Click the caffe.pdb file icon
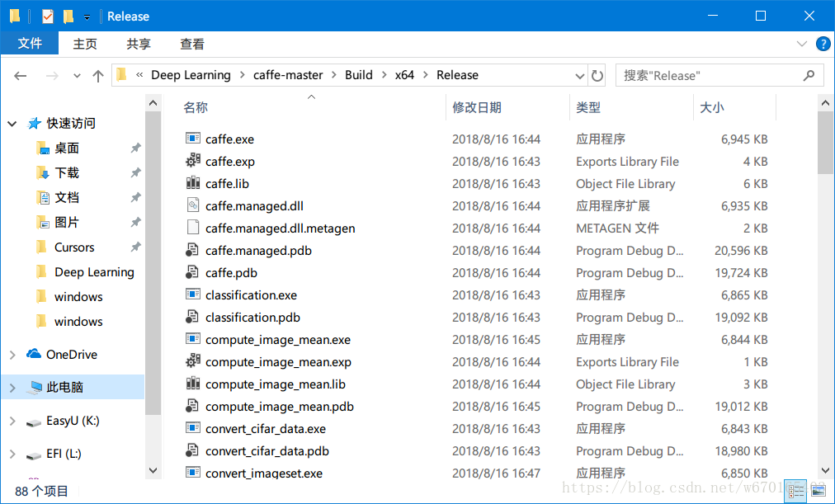 (192, 272)
